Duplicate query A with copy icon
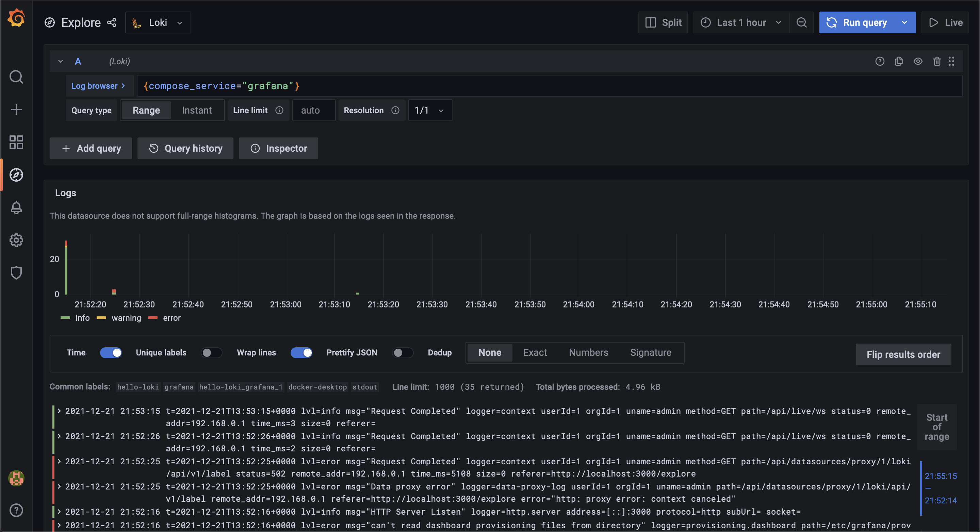Viewport: 980px width, 532px height. coord(899,61)
